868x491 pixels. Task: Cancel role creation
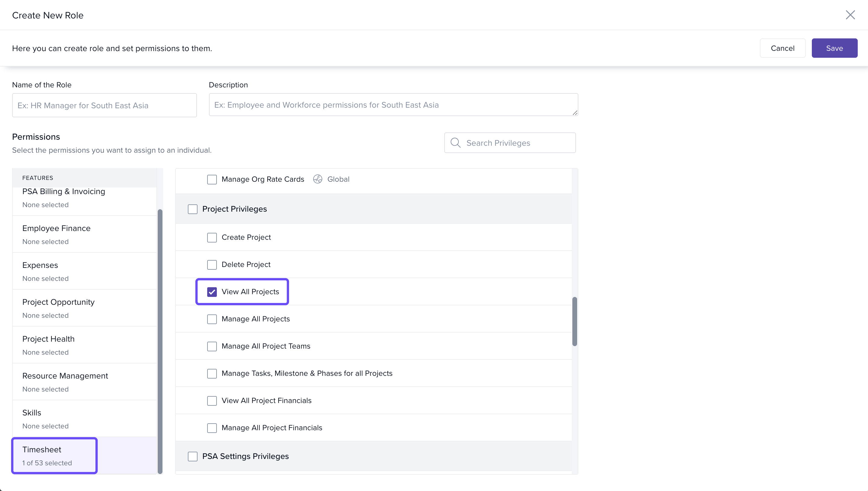point(782,48)
